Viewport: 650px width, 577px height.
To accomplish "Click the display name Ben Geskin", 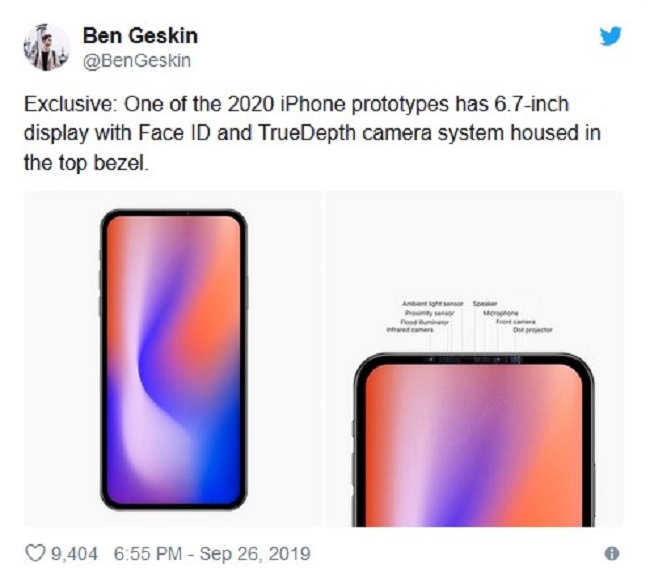I will [141, 36].
